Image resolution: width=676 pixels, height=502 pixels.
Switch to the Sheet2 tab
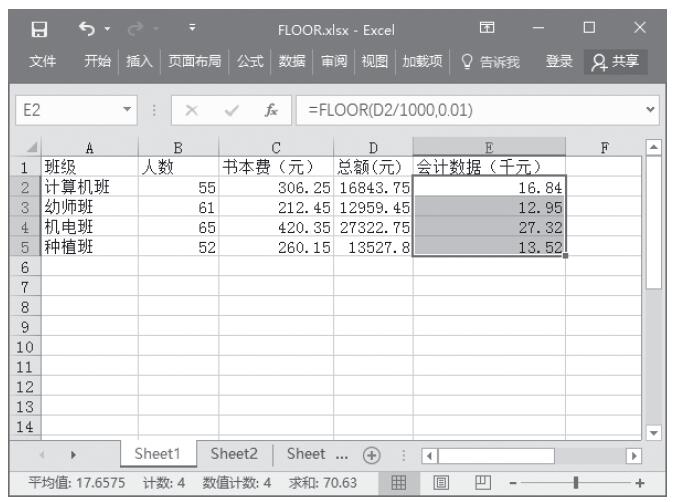pyautogui.click(x=234, y=454)
